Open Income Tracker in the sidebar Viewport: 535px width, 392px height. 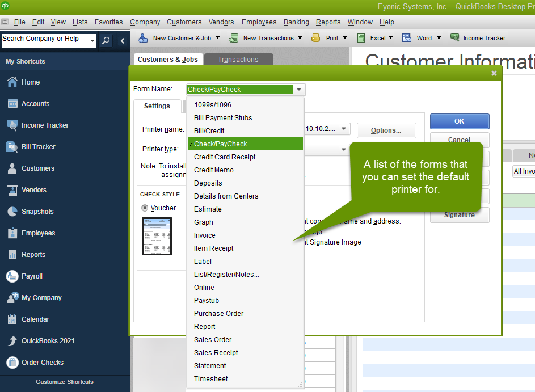(x=45, y=125)
